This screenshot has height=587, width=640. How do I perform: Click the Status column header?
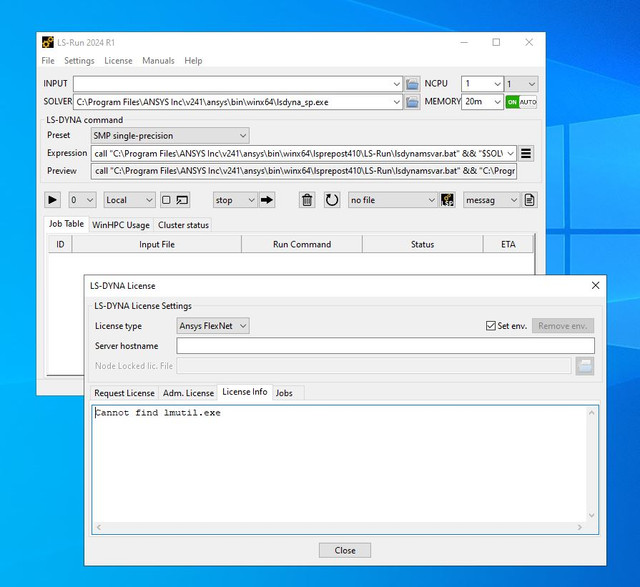pyautogui.click(x=422, y=245)
